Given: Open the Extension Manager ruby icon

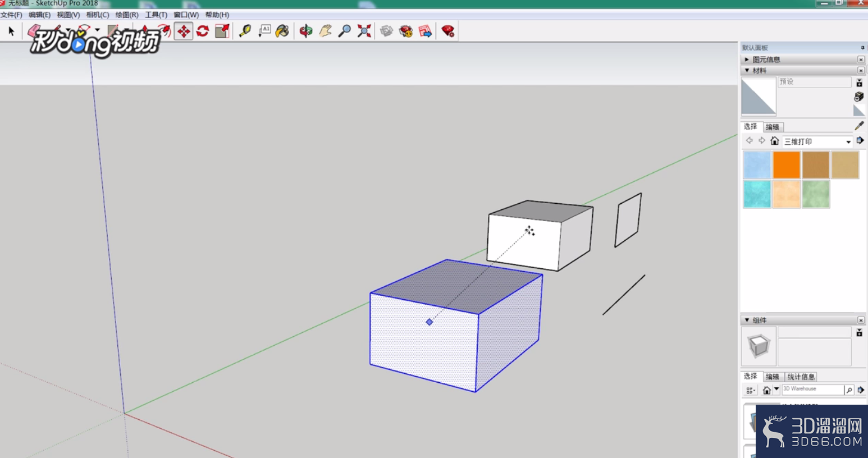Looking at the screenshot, I should click(x=448, y=31).
